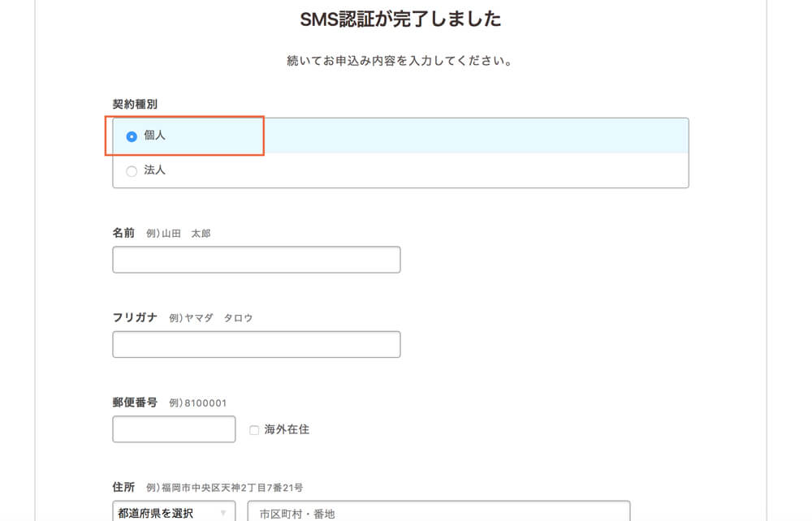Viewport: 812px width, 521px height.
Task: Click the 例)福岡市中央区天神2丁目7番21号 example text
Action: [x=225, y=488]
